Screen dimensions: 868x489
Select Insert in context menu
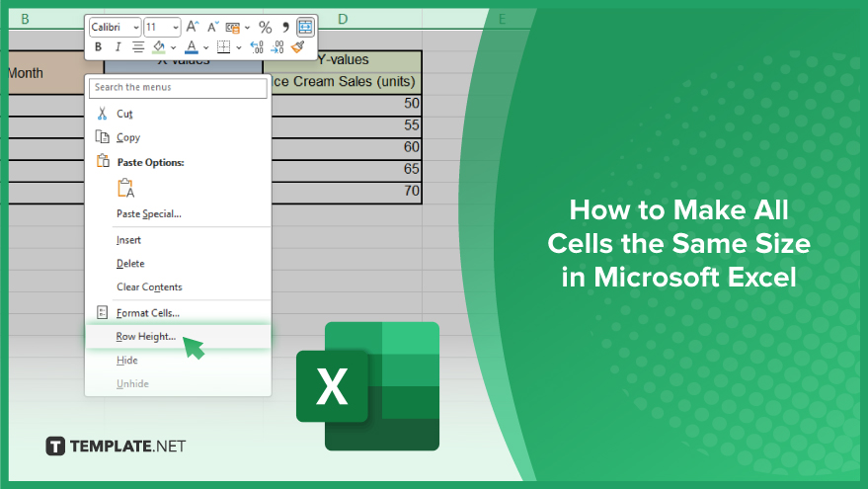pyautogui.click(x=178, y=240)
